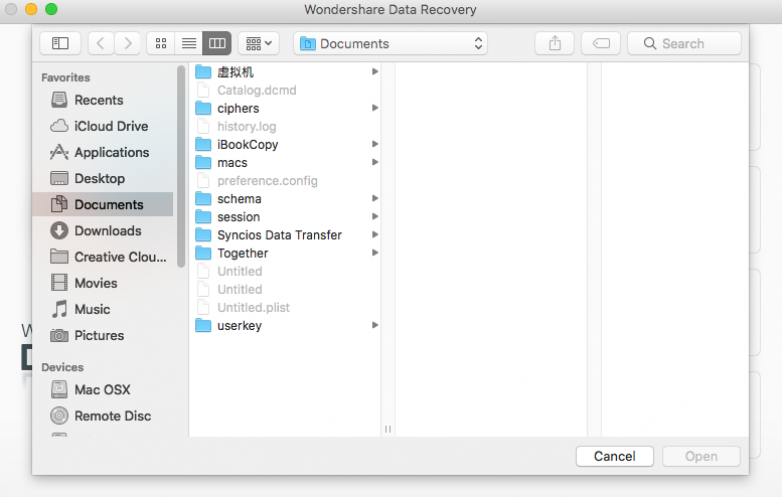Click the Untitled.plist file

287,308
